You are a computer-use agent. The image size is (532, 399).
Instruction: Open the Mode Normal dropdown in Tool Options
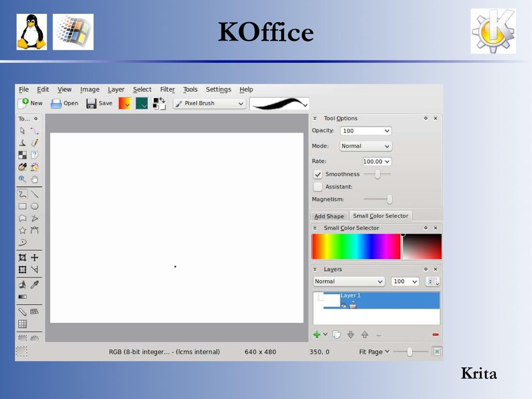pos(366,146)
